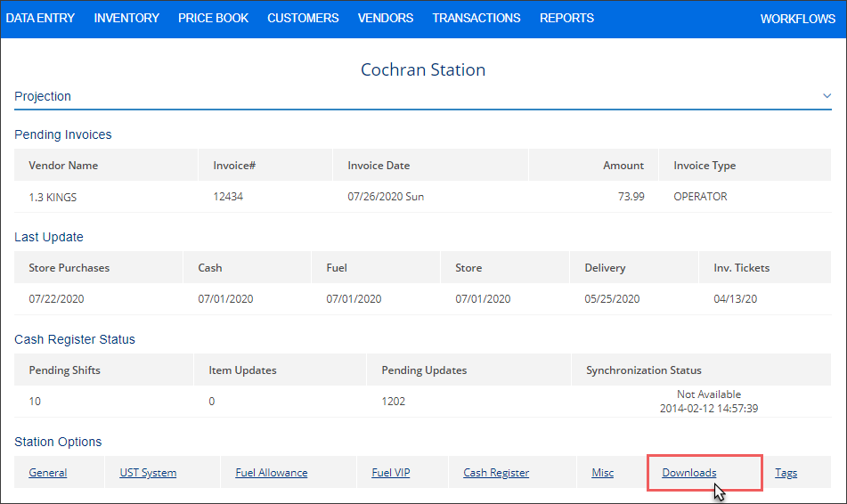Select item updates value 0
The height and width of the screenshot is (504, 847).
pyautogui.click(x=212, y=402)
